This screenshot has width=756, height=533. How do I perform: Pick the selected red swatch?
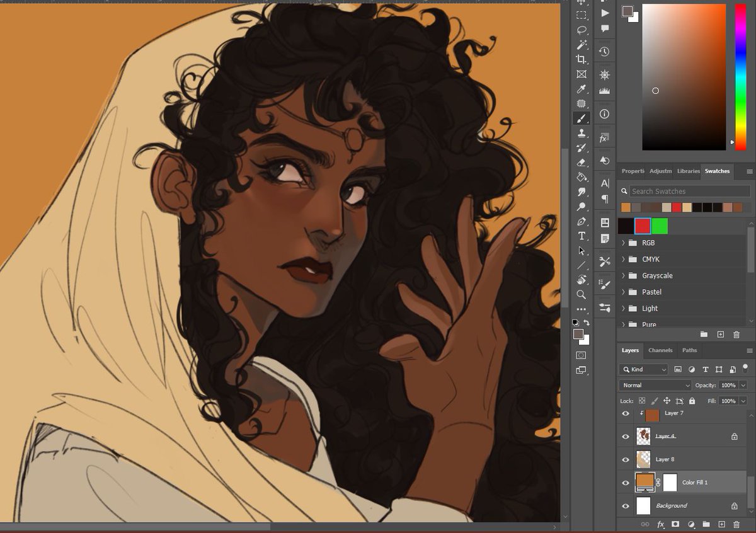(x=643, y=226)
